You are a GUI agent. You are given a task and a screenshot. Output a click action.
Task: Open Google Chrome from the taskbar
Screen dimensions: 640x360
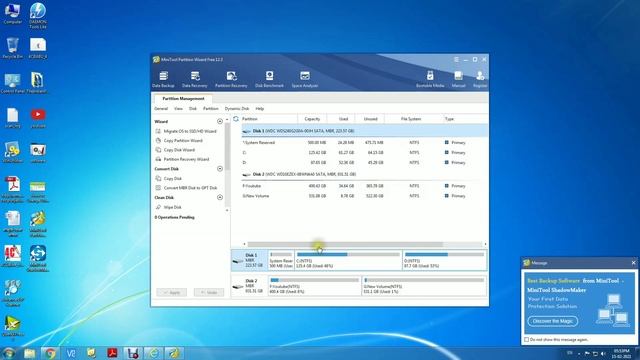[x=50, y=353]
